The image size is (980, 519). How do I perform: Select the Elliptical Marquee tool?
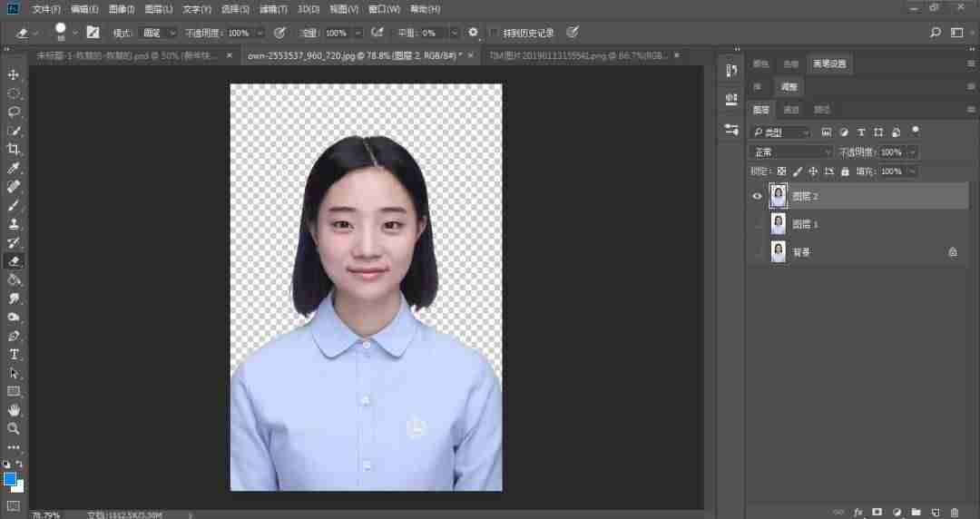(13, 93)
